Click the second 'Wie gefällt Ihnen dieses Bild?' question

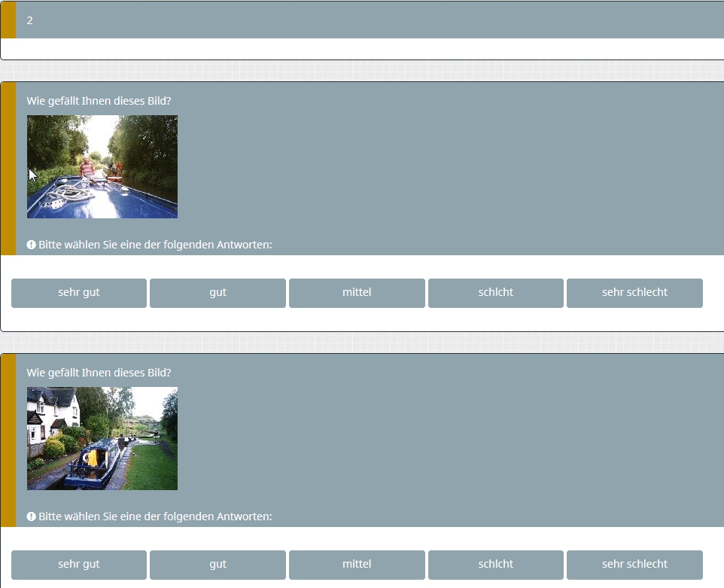[99, 373]
